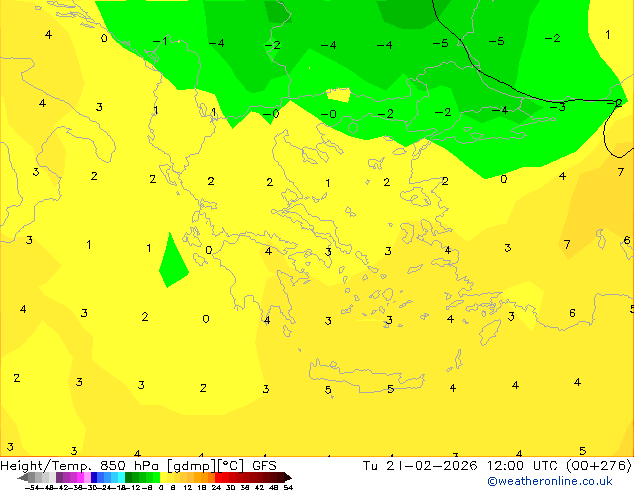Click the '24' legend scale label
The width and height of the screenshot is (634, 490).
216,487
